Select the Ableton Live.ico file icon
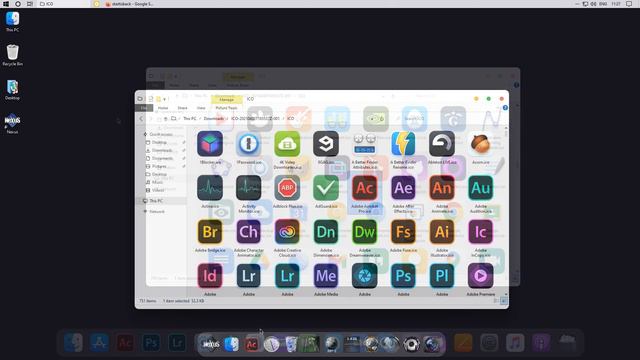The width and height of the screenshot is (640, 360). coord(442,144)
